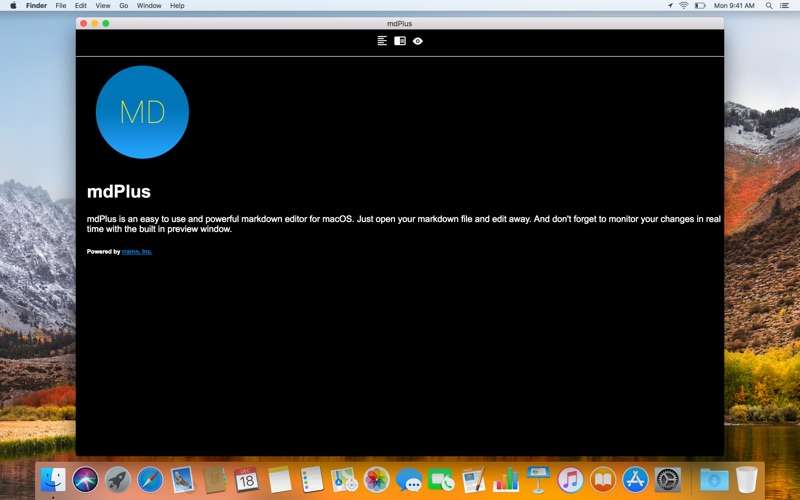Screen dimensions: 800x500
Task: Open App Store from the Dock
Action: pos(635,480)
